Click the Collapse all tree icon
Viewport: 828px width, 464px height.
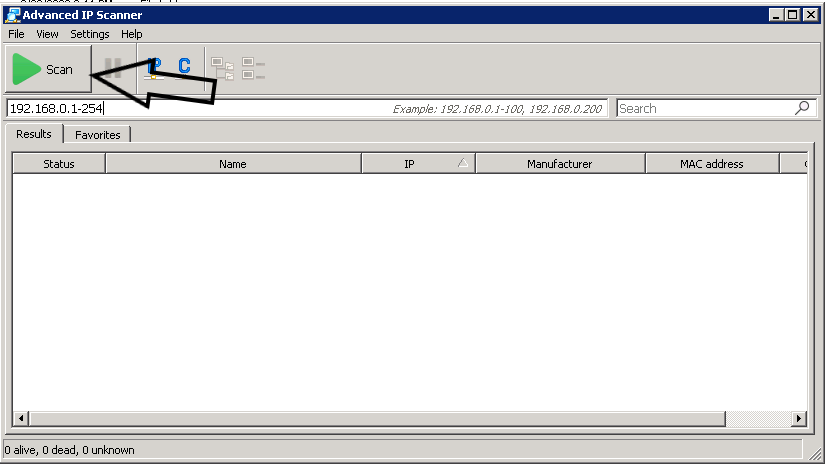click(x=253, y=69)
